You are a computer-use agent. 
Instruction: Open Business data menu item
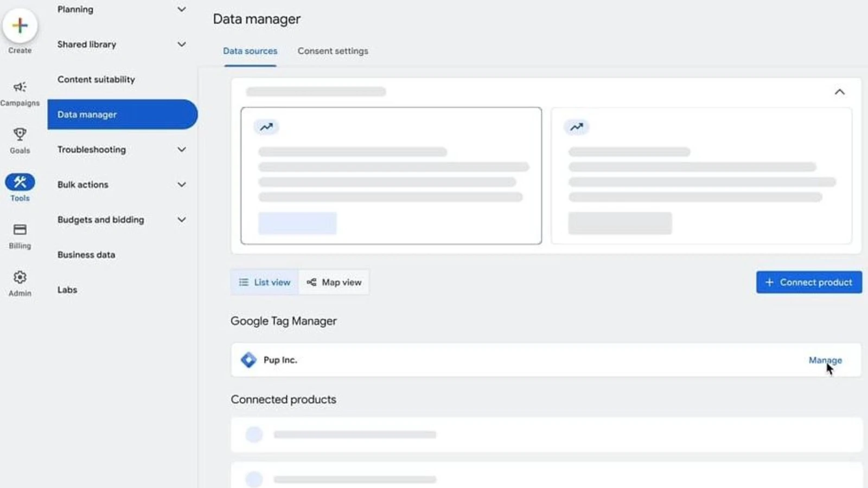point(86,255)
